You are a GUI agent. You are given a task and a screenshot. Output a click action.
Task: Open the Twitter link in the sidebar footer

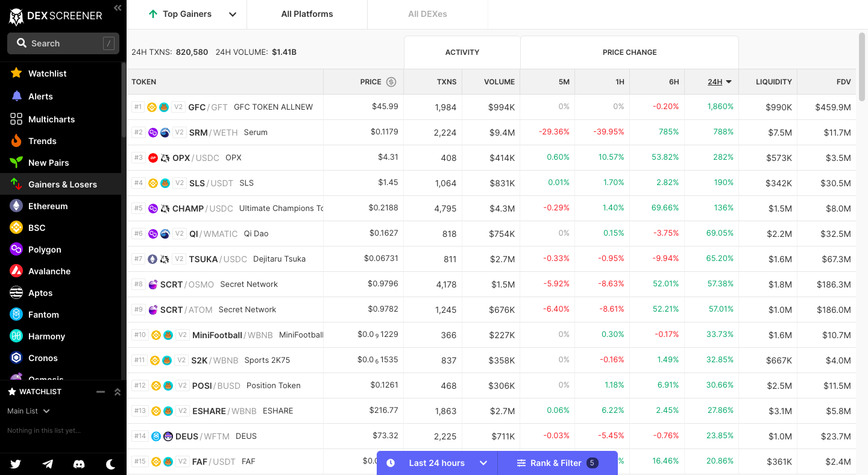point(16,464)
